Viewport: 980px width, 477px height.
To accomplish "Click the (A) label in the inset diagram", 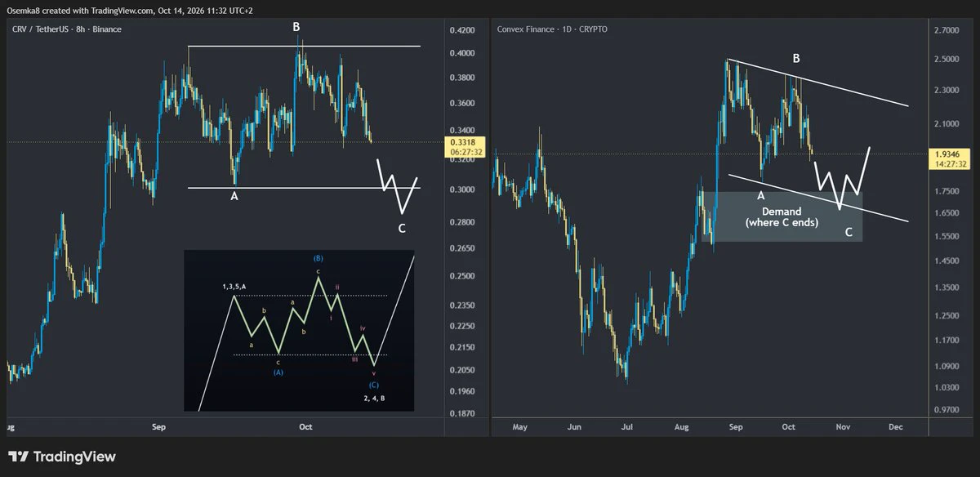I will [278, 372].
